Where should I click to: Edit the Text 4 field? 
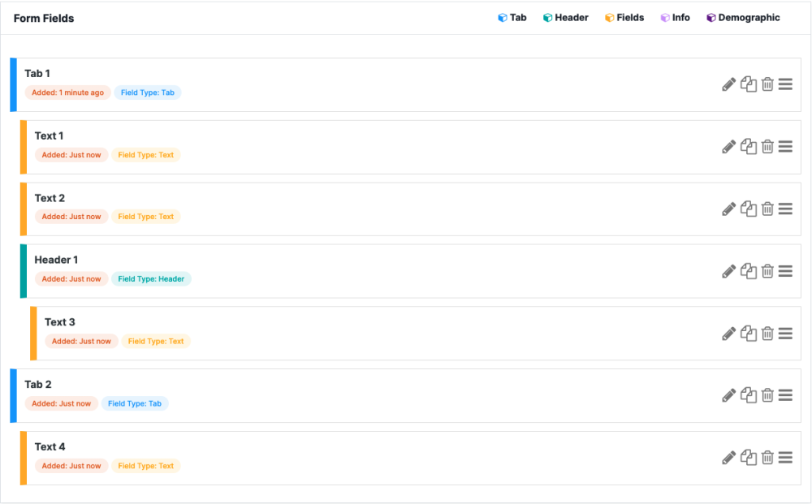[728, 458]
